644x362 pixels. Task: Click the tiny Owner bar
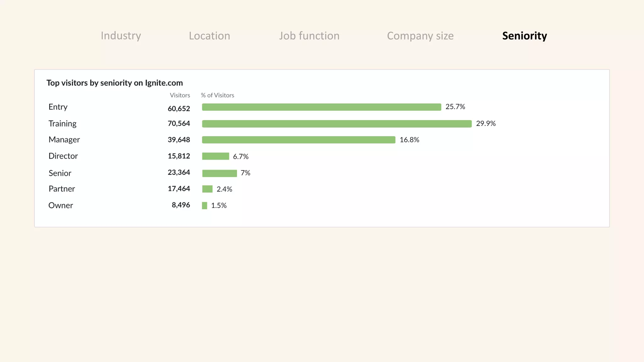tap(204, 206)
